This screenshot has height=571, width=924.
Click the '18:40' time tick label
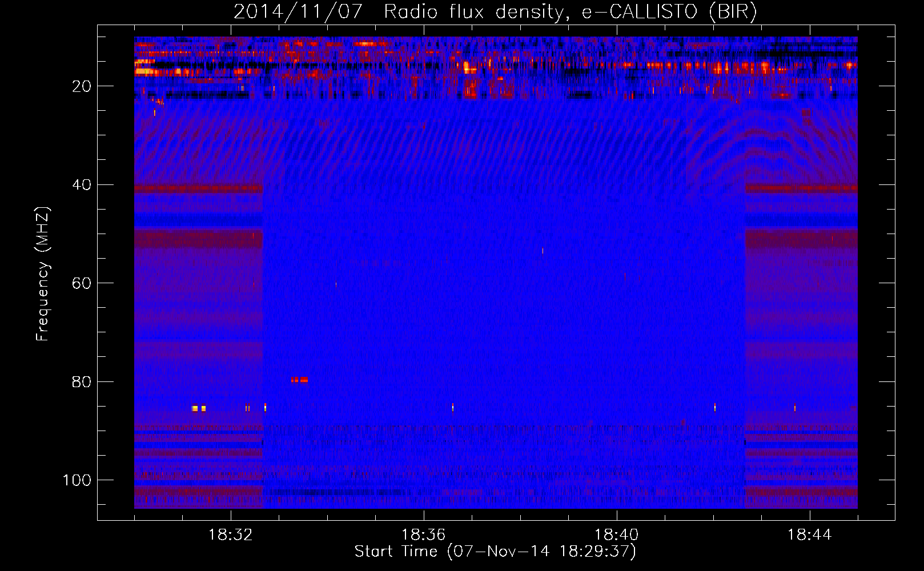(617, 535)
